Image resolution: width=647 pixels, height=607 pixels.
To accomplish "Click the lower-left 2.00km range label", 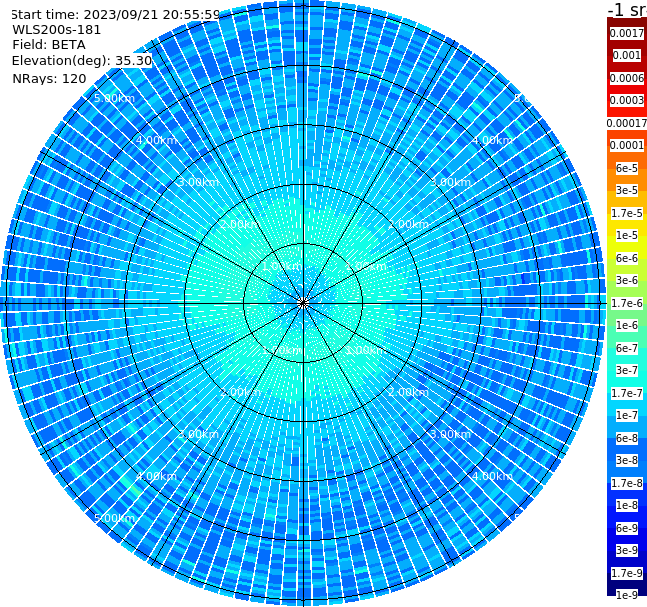I will 241,392.
